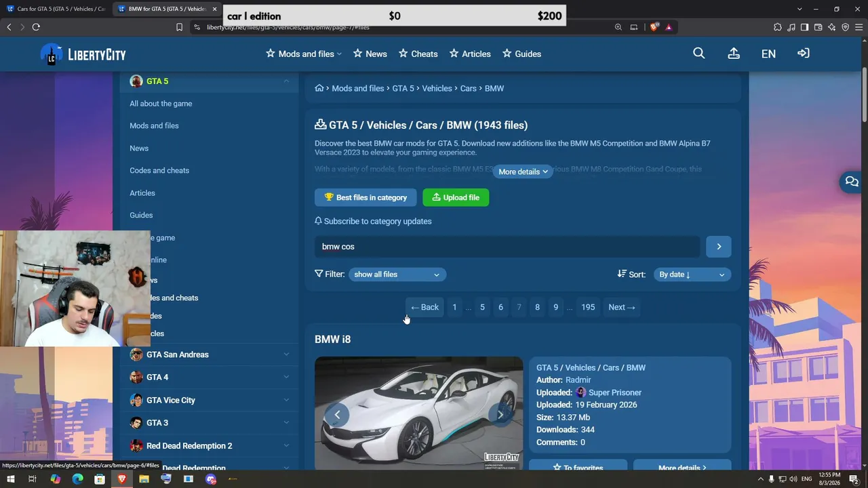
Task: Click the BMW i8 car thumbnail
Action: coord(418,413)
